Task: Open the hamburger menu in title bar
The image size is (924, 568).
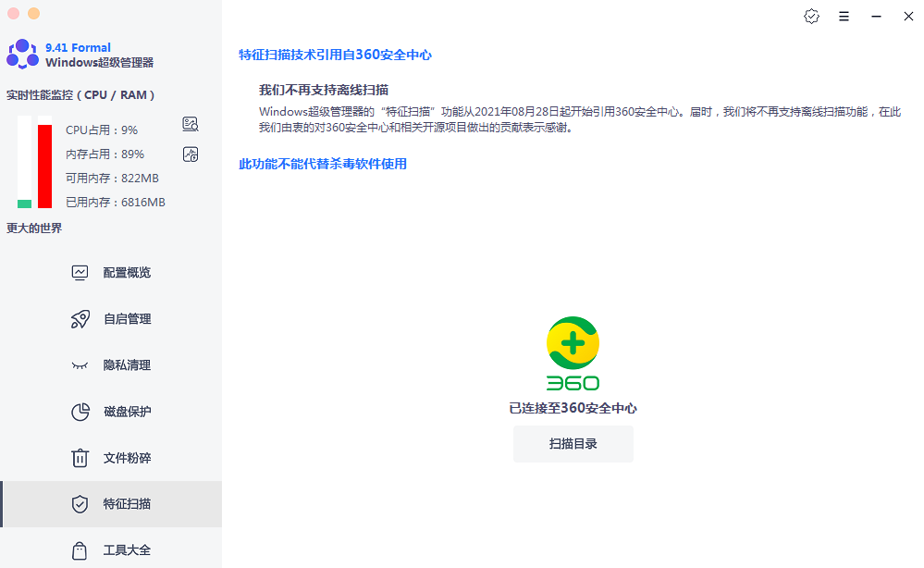Action: [844, 17]
